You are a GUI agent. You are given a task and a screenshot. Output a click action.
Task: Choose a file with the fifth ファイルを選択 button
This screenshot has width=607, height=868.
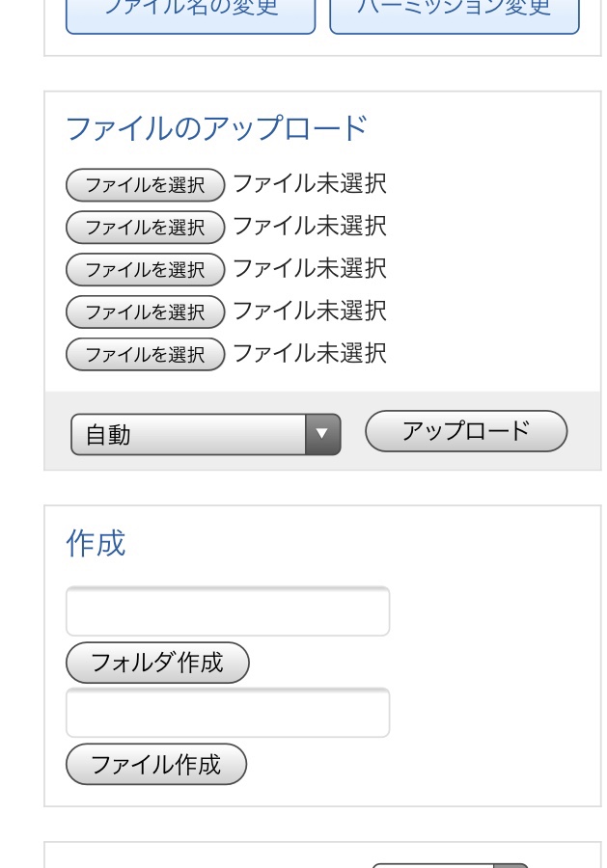pyautogui.click(x=145, y=354)
